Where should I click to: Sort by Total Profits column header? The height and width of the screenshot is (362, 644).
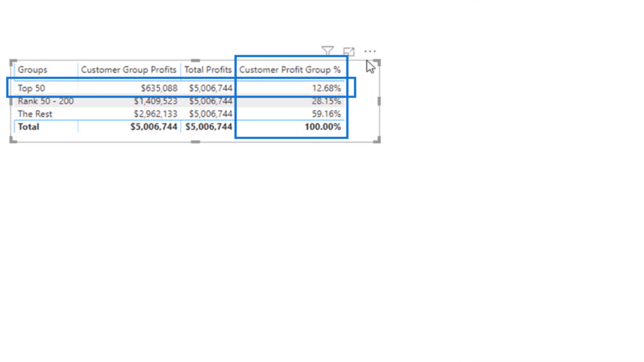coord(208,70)
